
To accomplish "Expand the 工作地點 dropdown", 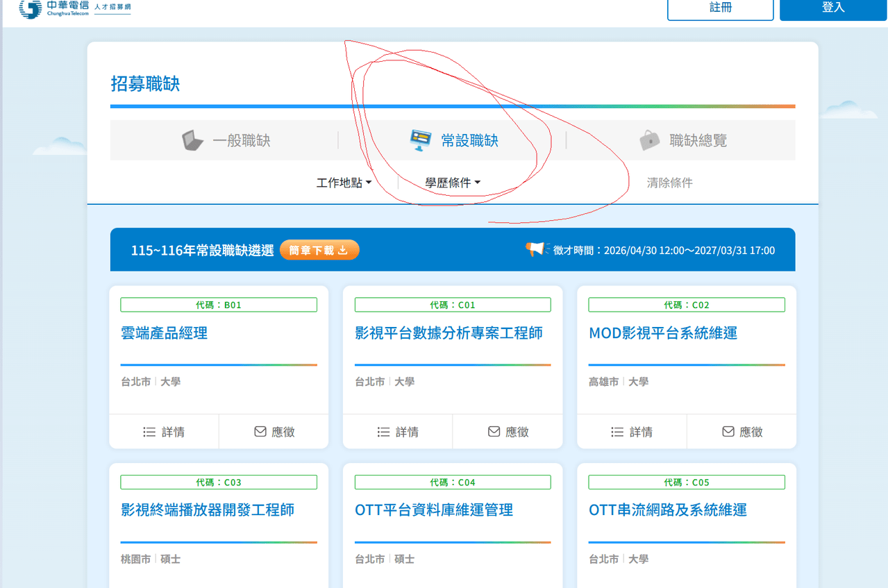I will point(344,183).
